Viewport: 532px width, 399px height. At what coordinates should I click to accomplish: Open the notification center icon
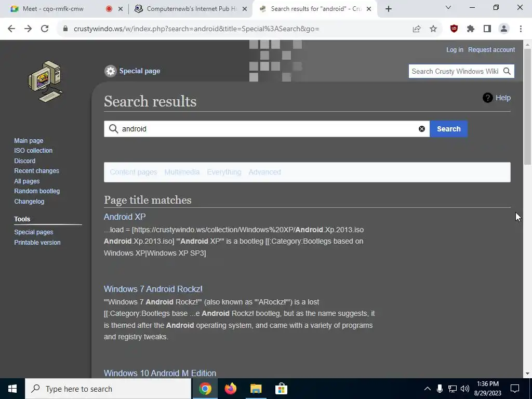515,389
